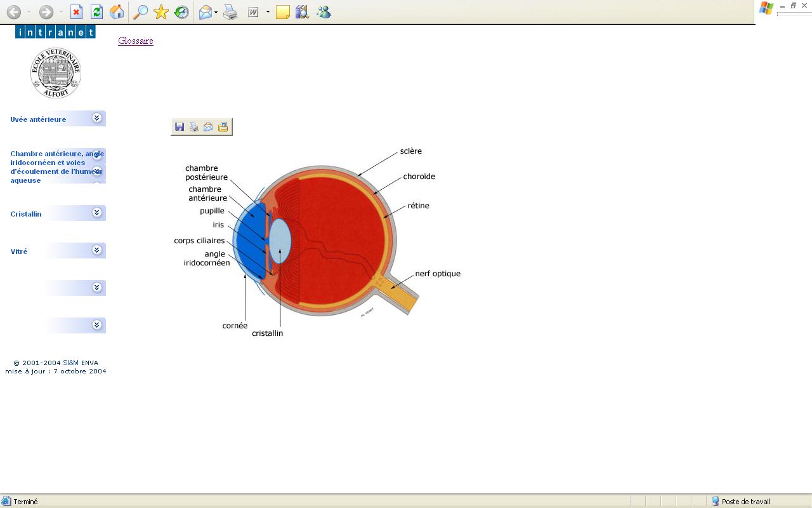This screenshot has width=812, height=508.
Task: Click the Windows flag logo in corner
Action: pos(766,8)
